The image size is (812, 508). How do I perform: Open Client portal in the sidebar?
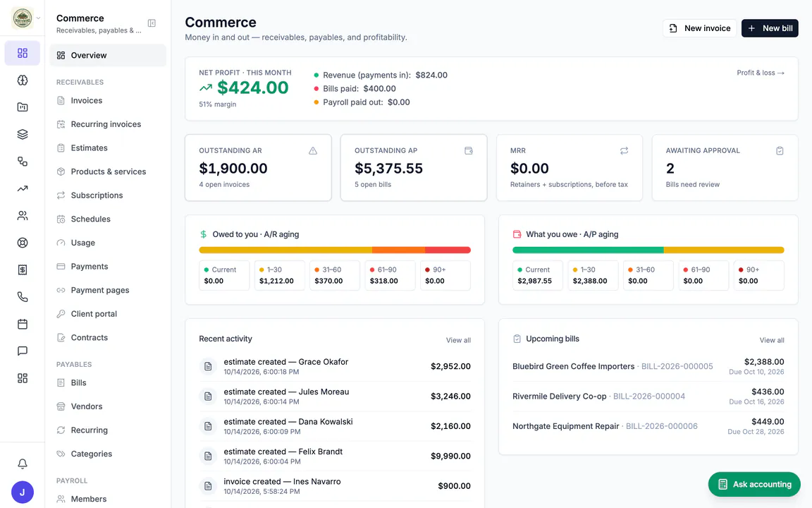pyautogui.click(x=108, y=314)
